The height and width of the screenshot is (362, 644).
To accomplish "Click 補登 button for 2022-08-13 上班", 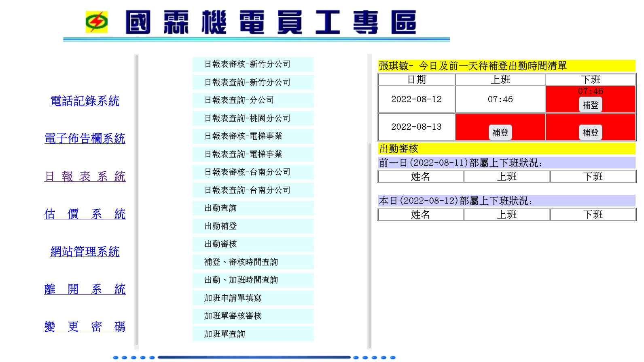I will pyautogui.click(x=500, y=133).
